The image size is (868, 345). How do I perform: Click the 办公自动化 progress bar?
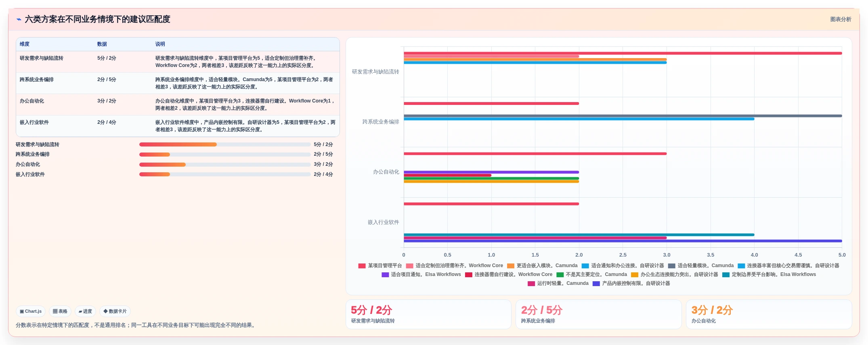pos(225,165)
